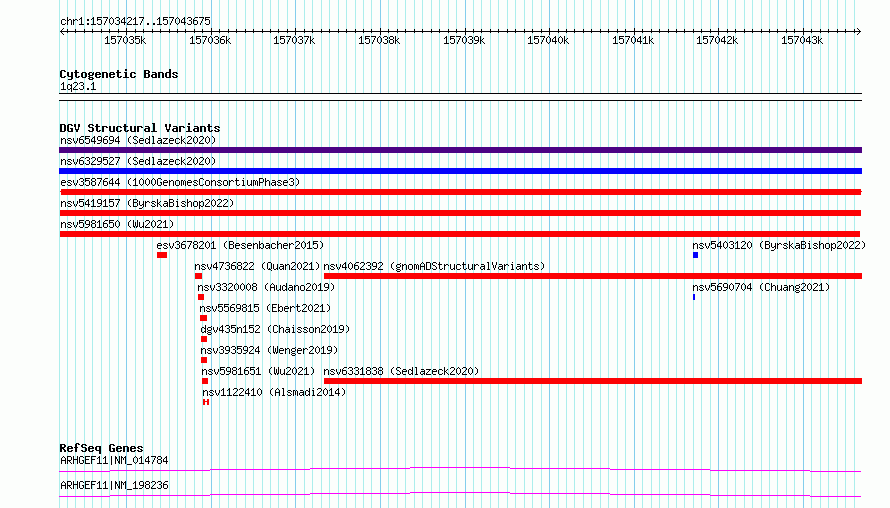890x508 pixels.
Task: Select the magenta NM_014784 transcript line
Action: click(460, 469)
